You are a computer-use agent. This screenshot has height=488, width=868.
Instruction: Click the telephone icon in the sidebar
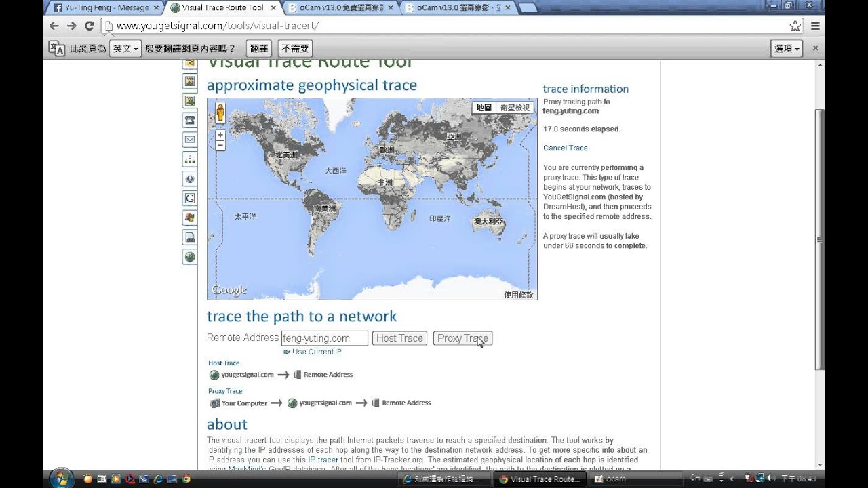[190, 120]
